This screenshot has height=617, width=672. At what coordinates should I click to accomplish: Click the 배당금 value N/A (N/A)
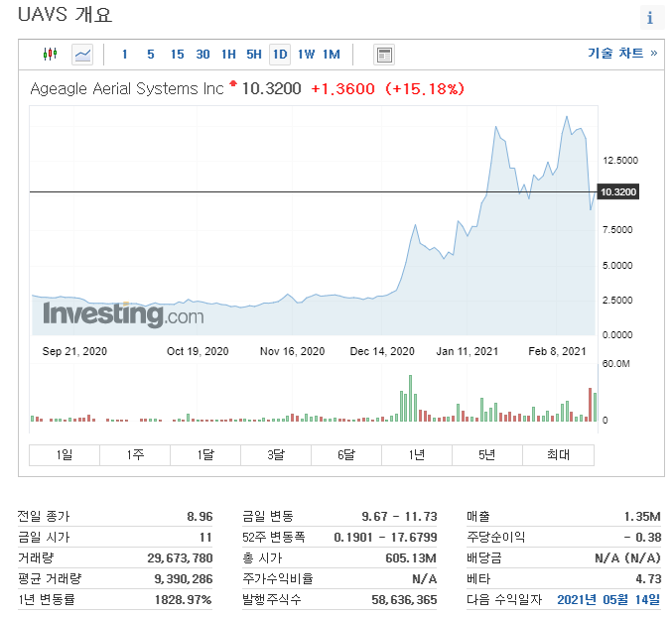coord(628,557)
